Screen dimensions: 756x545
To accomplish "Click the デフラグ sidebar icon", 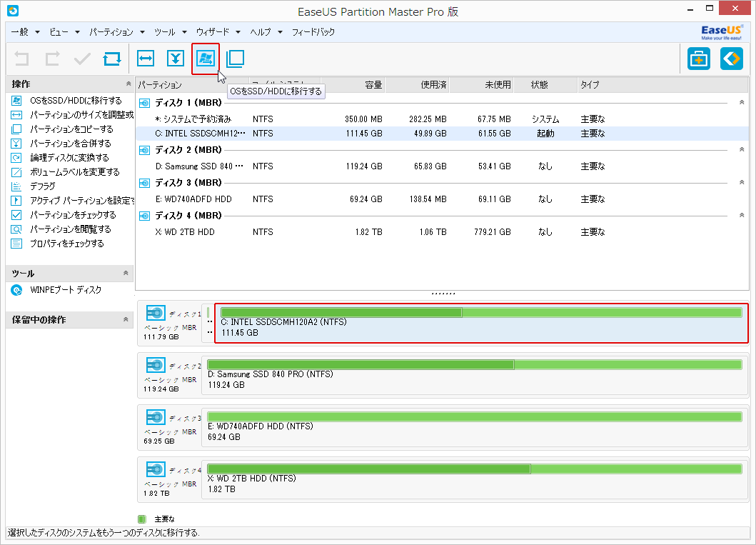I will tap(16, 186).
